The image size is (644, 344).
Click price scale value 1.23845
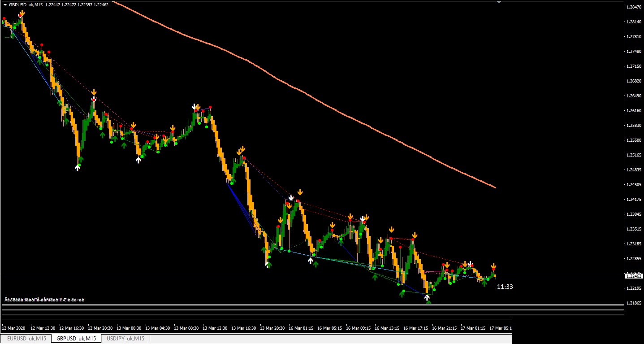[634, 214]
